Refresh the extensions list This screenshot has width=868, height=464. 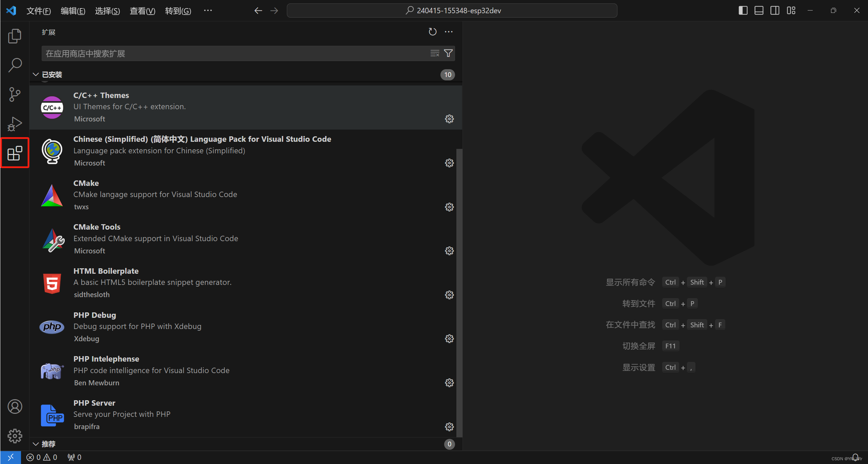(x=432, y=32)
